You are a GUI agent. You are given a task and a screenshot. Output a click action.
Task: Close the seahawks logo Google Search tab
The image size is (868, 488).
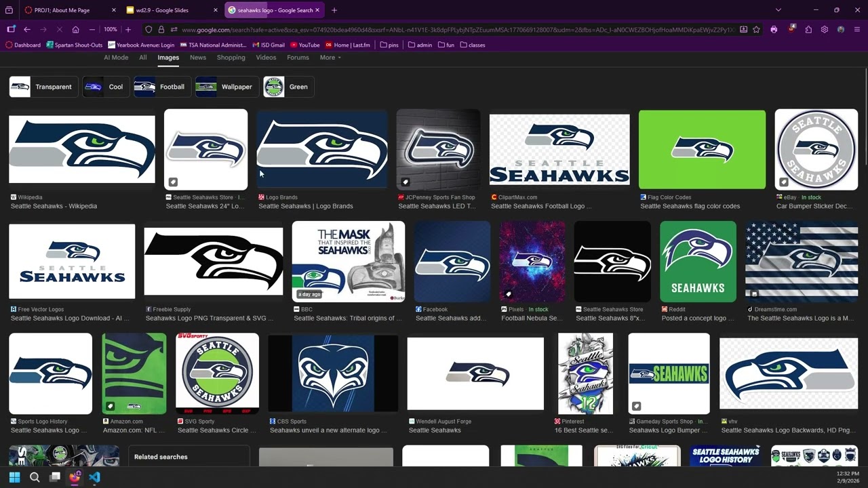[317, 10]
